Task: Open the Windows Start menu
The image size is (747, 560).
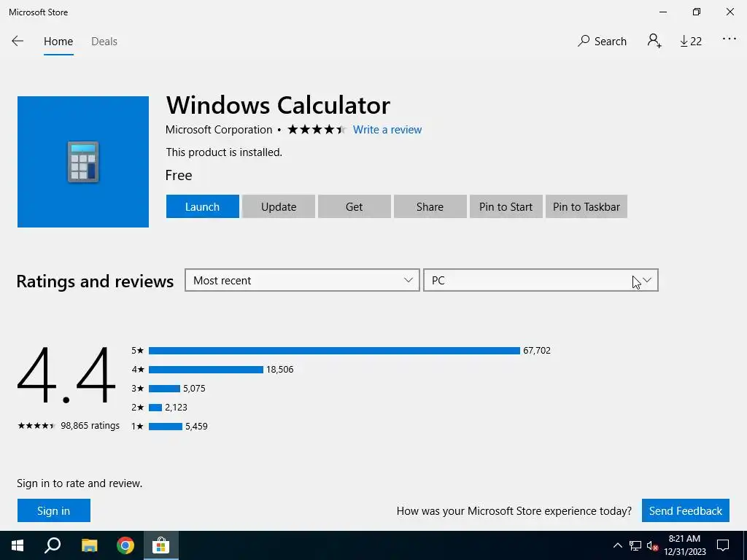Action: pyautogui.click(x=18, y=545)
